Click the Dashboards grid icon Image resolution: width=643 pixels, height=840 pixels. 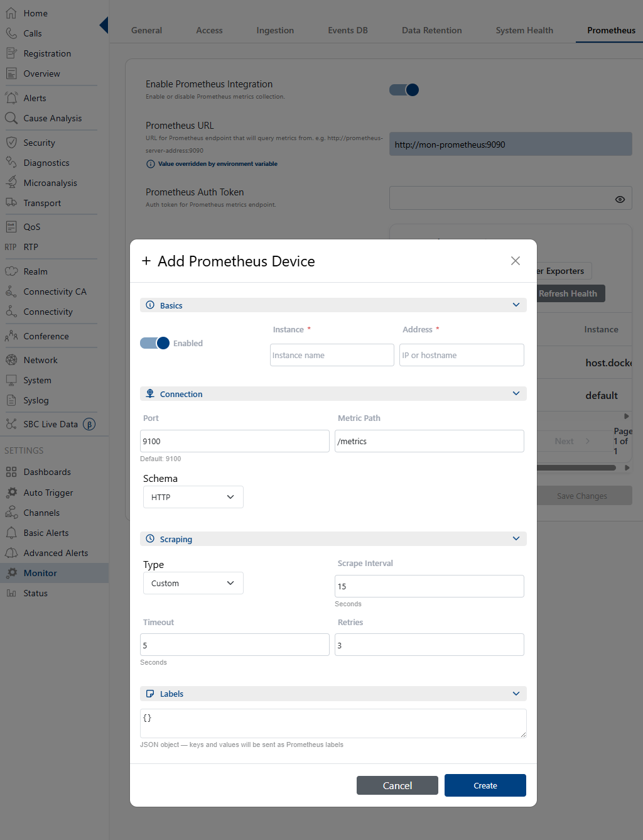[x=11, y=472]
